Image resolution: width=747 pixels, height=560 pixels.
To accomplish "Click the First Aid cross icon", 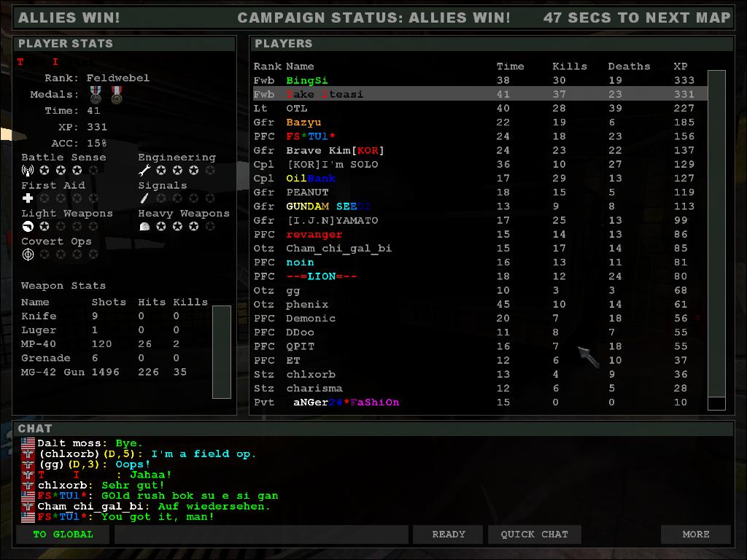I will [28, 198].
